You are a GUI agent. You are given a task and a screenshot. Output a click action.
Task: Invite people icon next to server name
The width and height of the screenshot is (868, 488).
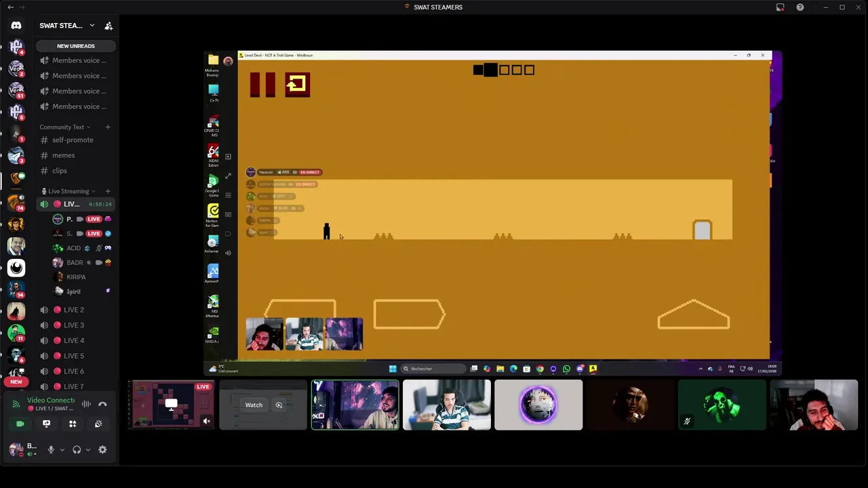point(108,26)
